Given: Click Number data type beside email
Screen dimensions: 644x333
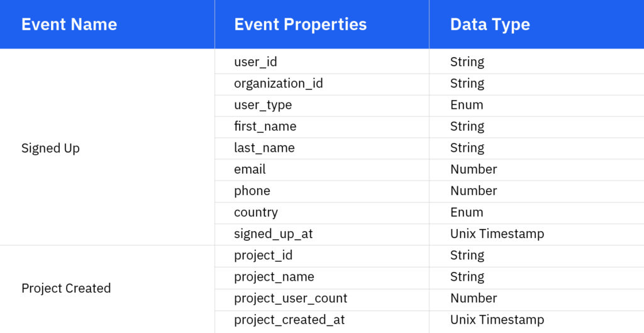Looking at the screenshot, I should [x=474, y=169].
